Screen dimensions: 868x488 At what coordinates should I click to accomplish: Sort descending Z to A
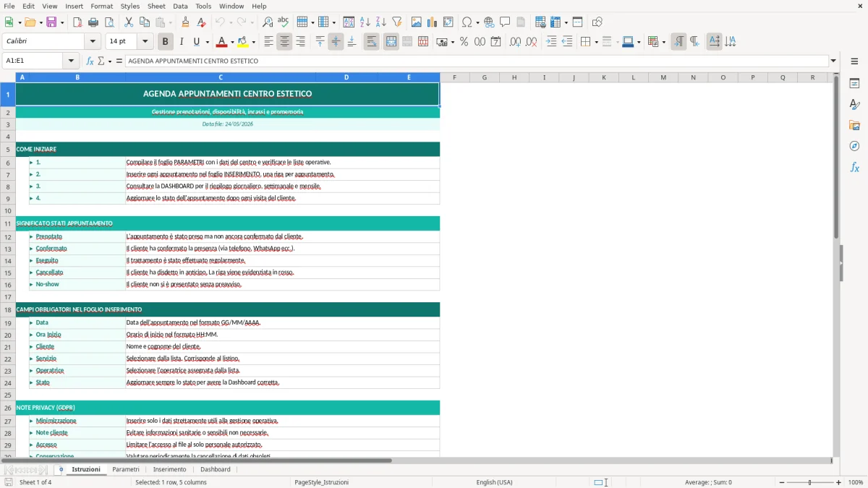click(380, 22)
